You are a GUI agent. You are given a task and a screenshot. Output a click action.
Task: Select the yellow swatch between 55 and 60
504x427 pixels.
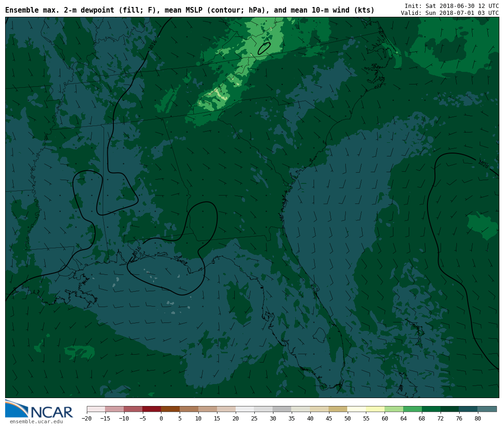(x=375, y=409)
